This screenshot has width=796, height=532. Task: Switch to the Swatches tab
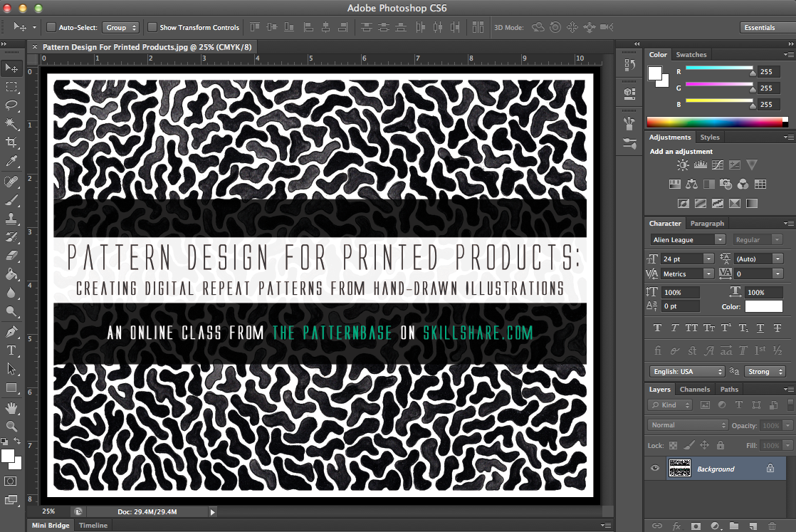click(x=691, y=54)
